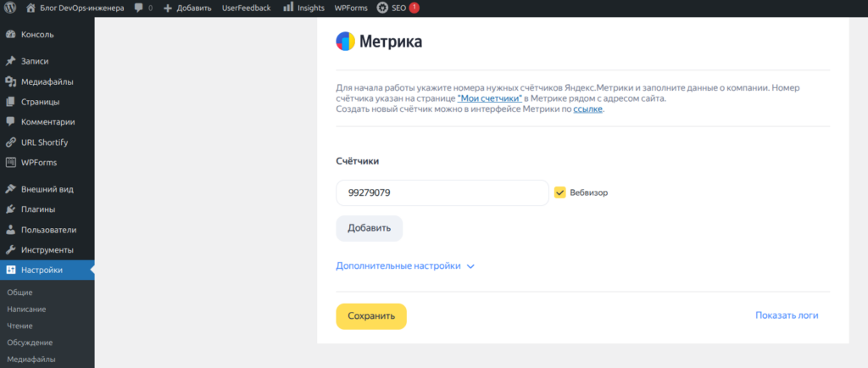Screen dimensions: 868x368
Task: Select the Общие settings submenu item
Action: point(19,292)
